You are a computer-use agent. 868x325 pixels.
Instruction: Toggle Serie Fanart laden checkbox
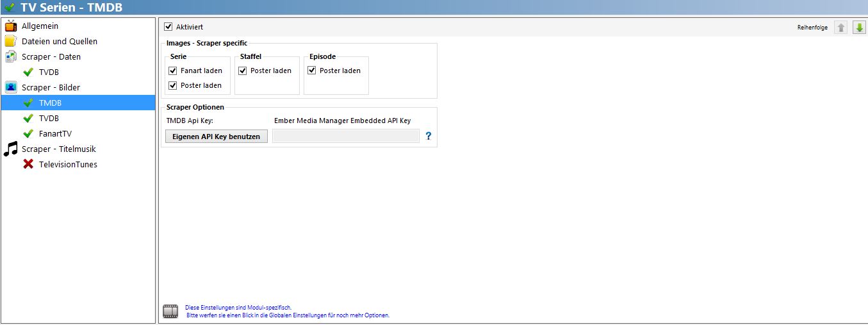click(x=172, y=71)
